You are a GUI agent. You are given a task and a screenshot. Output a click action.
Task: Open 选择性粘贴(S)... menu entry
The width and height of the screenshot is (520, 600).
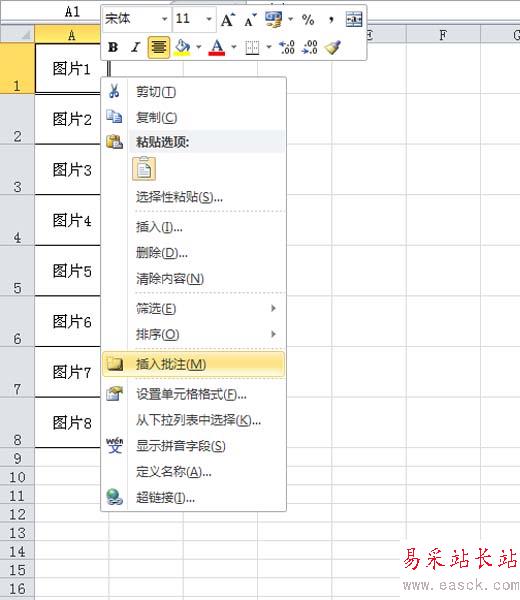pyautogui.click(x=194, y=197)
